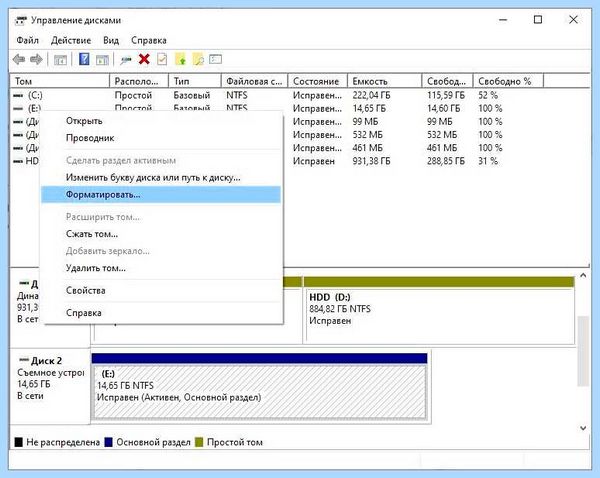
Task: Click the dark blue E: partition bar
Action: click(x=259, y=358)
